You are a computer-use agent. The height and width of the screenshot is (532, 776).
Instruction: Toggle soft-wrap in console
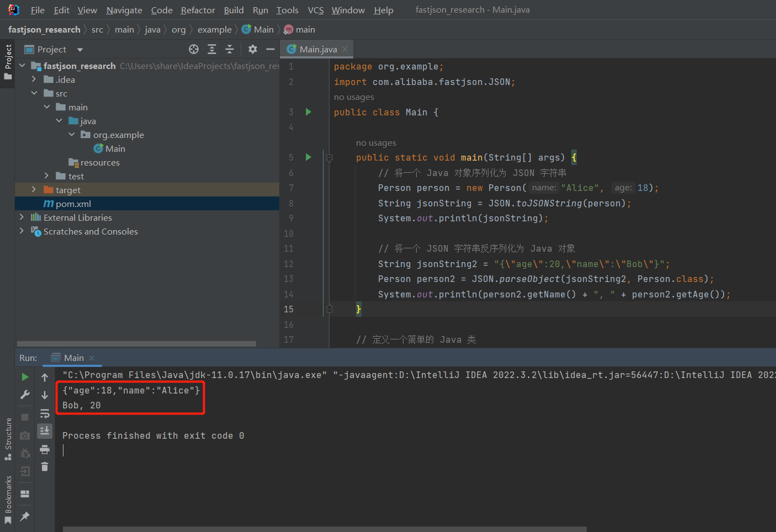(45, 413)
